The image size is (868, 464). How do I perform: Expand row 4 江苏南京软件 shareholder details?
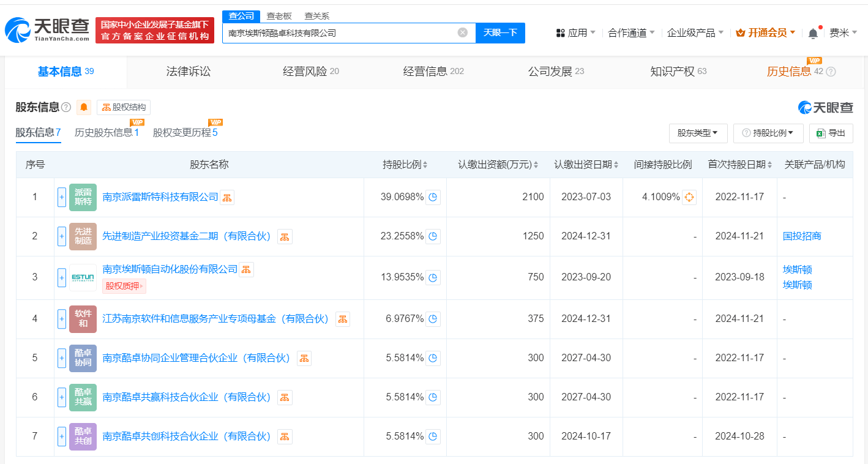pos(62,319)
